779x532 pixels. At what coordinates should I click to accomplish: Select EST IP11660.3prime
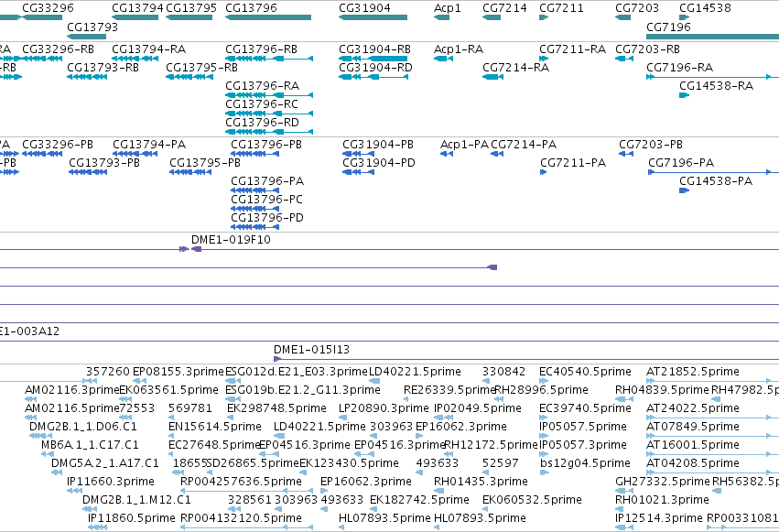[x=110, y=482]
